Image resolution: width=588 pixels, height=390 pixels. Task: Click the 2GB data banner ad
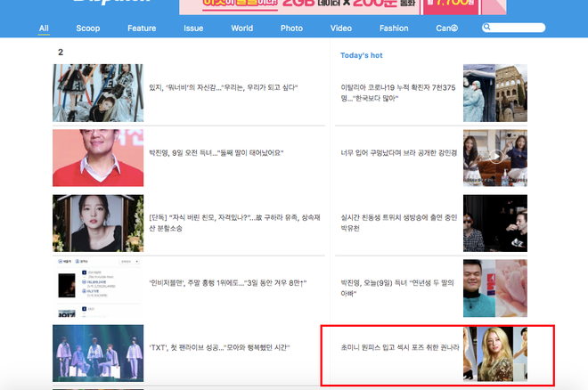pos(342,7)
